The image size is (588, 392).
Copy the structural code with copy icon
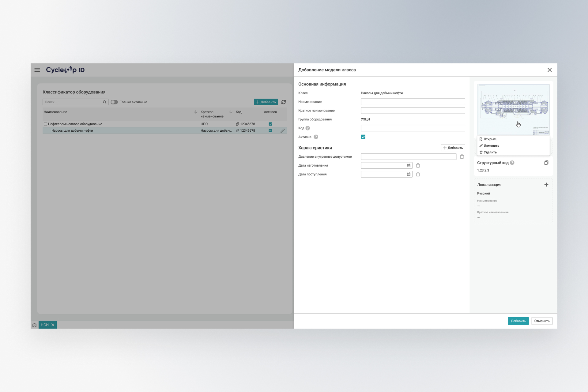point(546,163)
